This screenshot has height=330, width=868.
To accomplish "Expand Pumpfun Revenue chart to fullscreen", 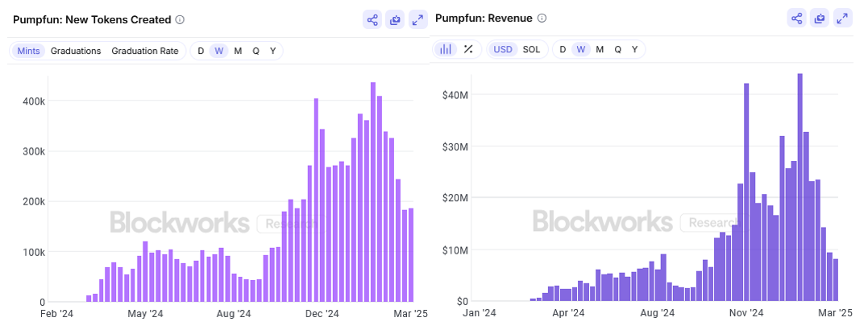I will 842,19.
